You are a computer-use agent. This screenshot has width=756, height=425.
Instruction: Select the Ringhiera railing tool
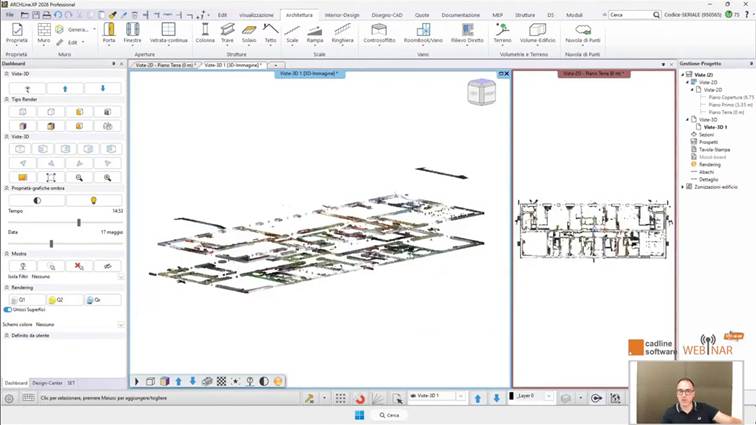(342, 33)
